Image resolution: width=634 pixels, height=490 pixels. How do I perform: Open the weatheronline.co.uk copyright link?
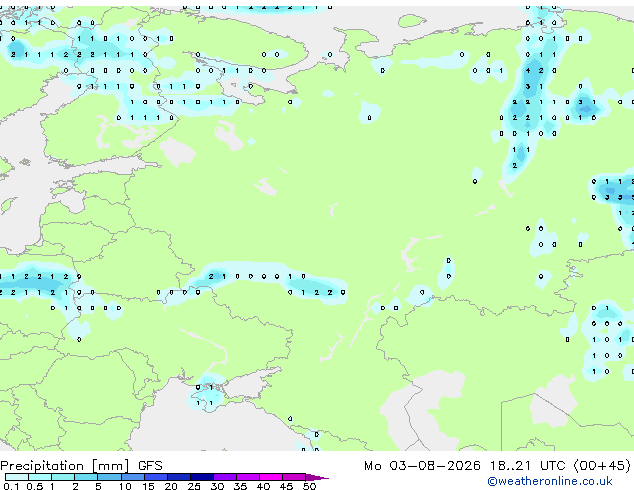tap(549, 481)
